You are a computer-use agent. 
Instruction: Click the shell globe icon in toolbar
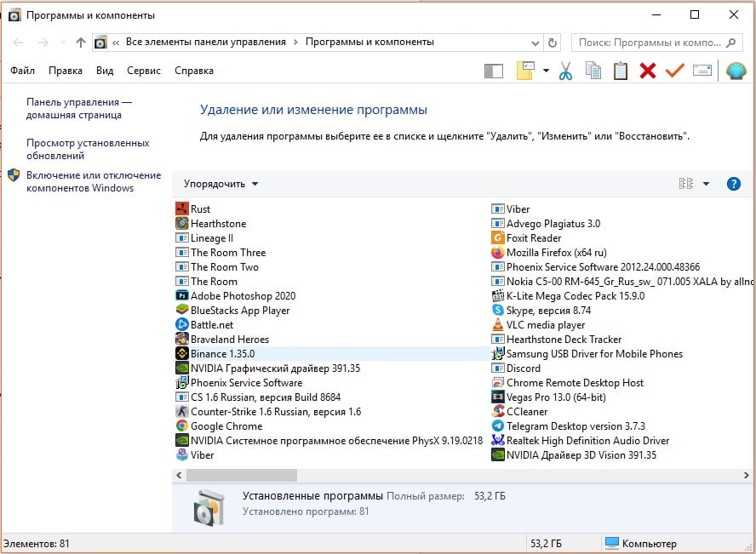pyautogui.click(x=736, y=71)
